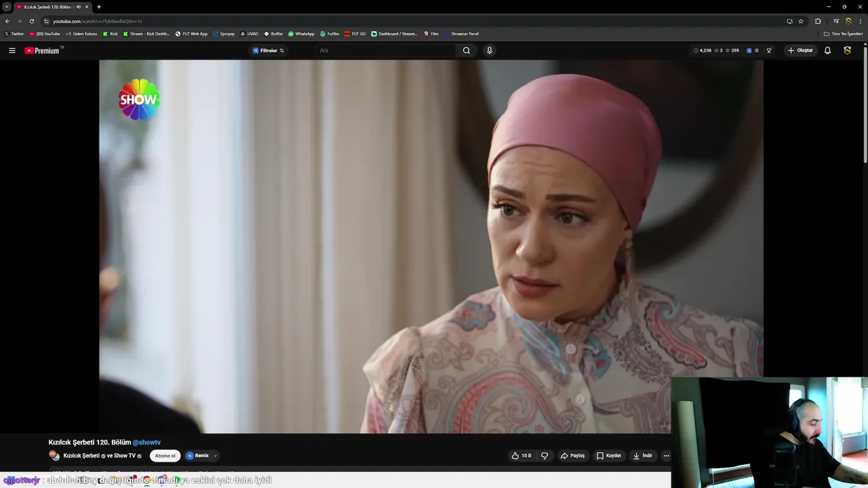Like the video with 10 B count

pos(521,455)
